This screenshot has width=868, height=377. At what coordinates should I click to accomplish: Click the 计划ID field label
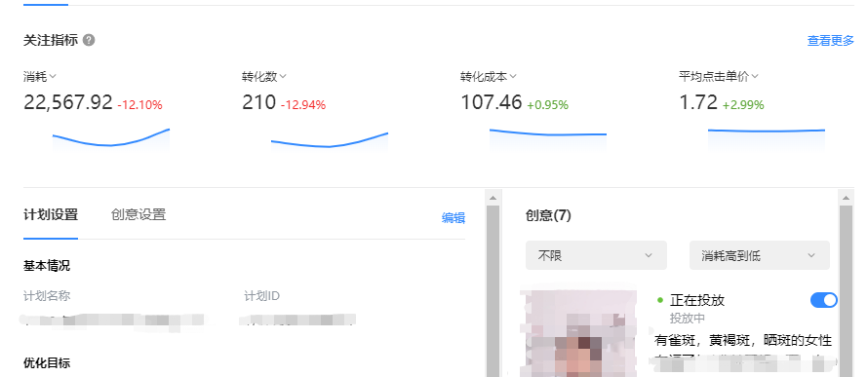[261, 296]
